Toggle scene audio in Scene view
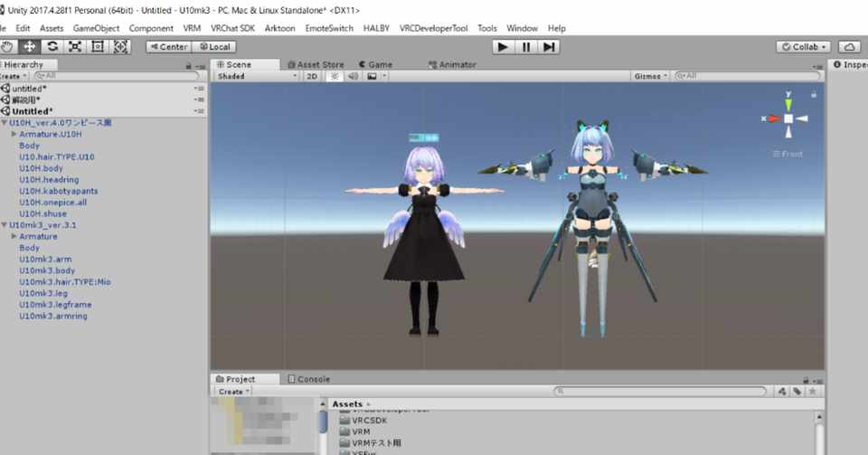This screenshot has width=868, height=455. tap(353, 76)
